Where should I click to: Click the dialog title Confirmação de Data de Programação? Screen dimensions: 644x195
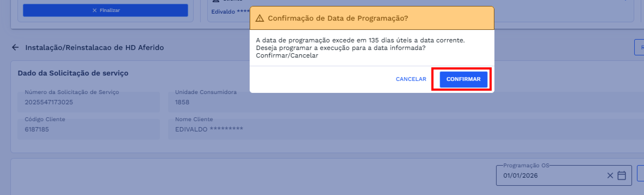(x=338, y=18)
